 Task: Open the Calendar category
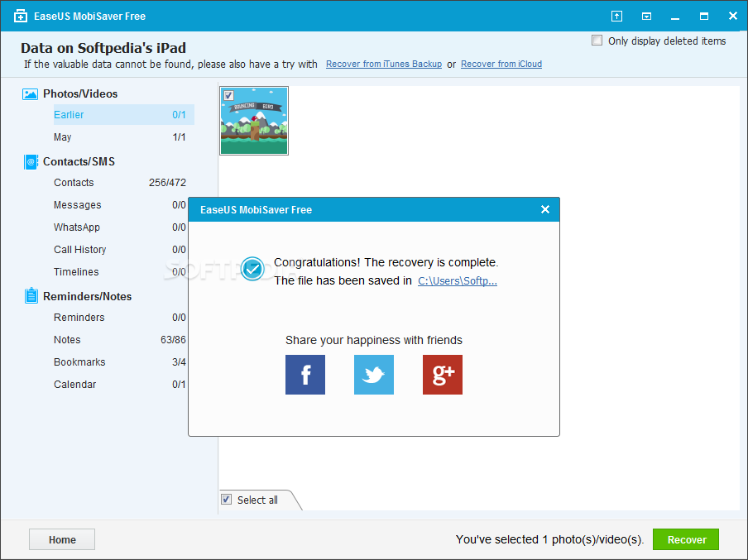coord(120,385)
